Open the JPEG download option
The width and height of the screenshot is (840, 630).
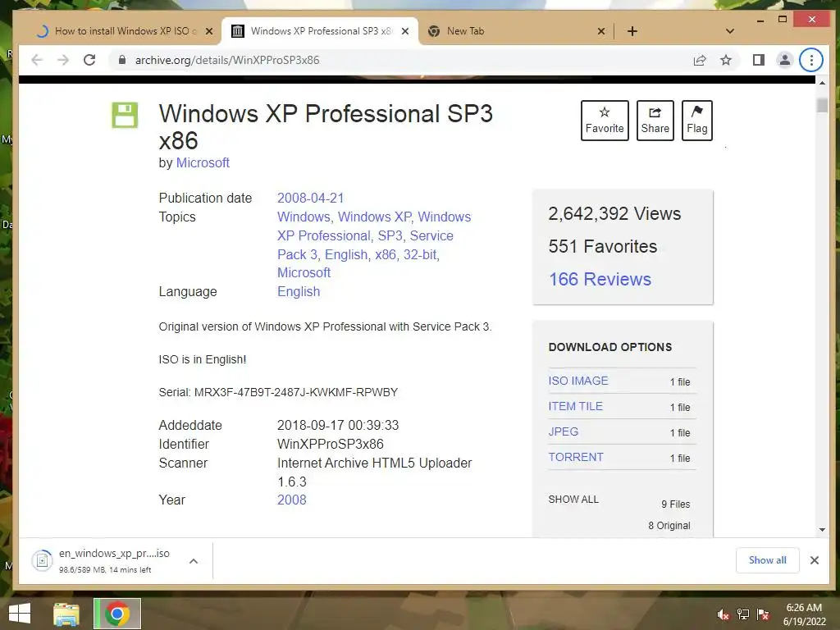(x=563, y=431)
